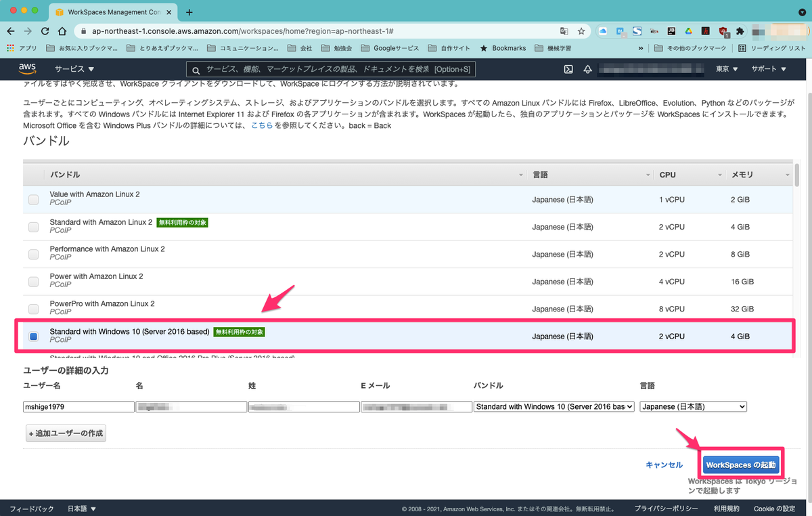Open the AWS notifications bell
The image size is (812, 516).
coord(588,69)
